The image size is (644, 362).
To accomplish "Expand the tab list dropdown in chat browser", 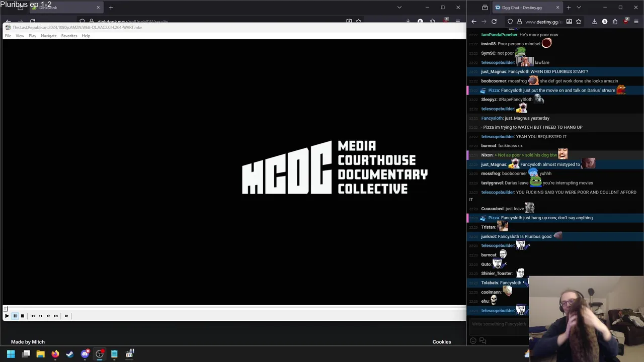I will coord(579,8).
